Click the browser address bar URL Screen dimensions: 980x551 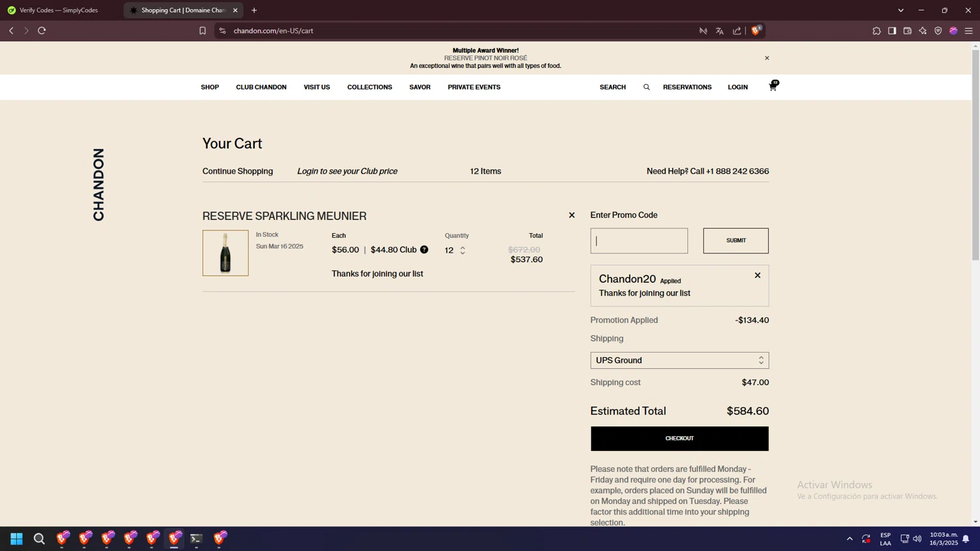[x=274, y=31]
